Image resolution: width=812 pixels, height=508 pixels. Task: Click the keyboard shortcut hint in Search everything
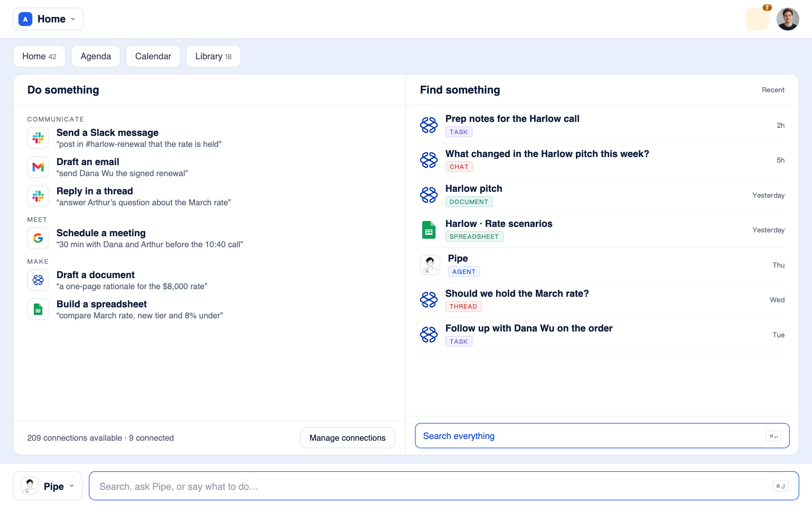point(774,436)
